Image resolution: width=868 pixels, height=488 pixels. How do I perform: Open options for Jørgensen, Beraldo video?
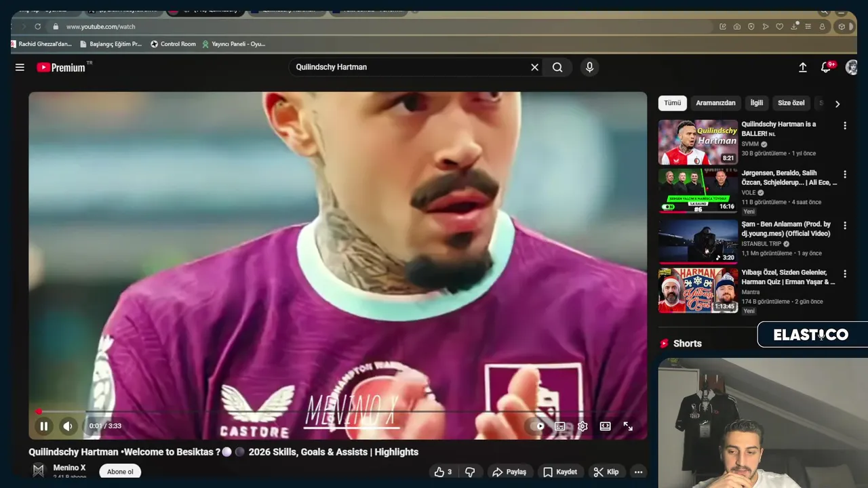pyautogui.click(x=845, y=175)
